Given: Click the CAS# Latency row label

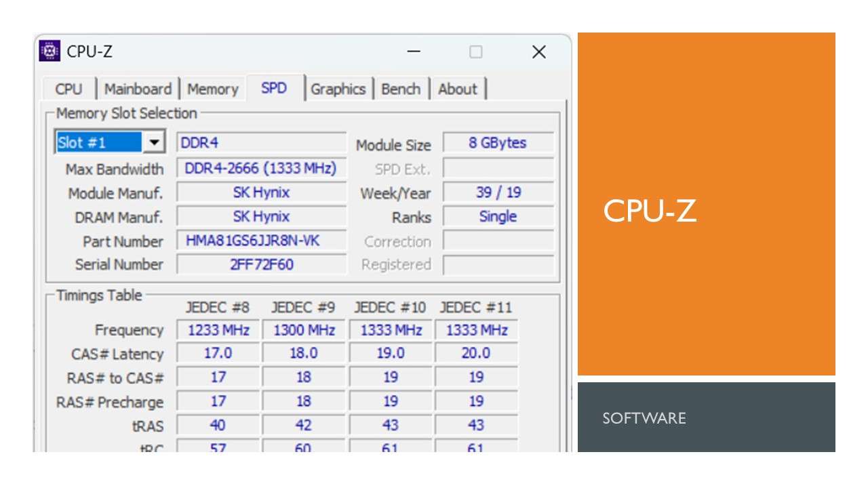Looking at the screenshot, I should [x=117, y=354].
